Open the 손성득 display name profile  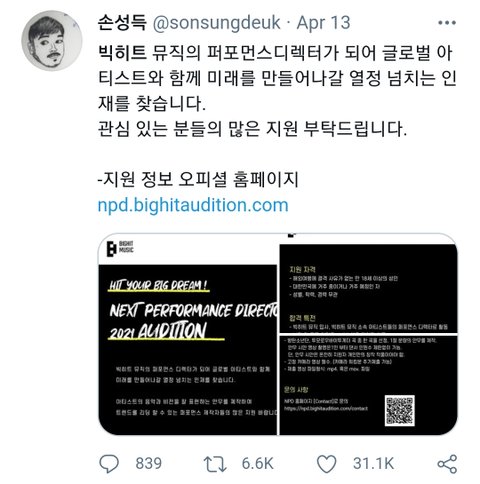122,23
